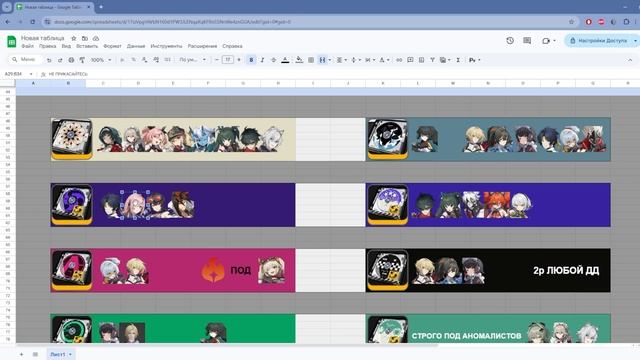Click the font size input field

point(228,60)
